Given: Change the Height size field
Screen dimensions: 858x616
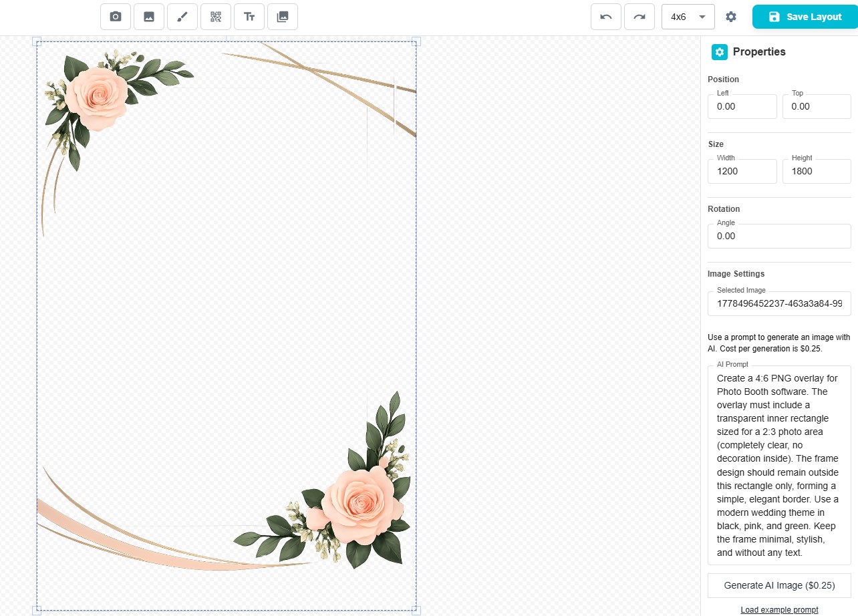Looking at the screenshot, I should 817,171.
